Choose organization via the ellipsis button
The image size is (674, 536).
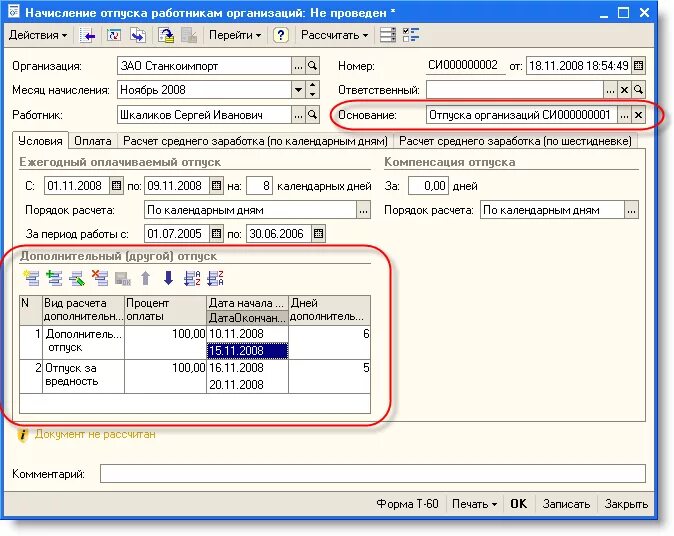click(298, 66)
